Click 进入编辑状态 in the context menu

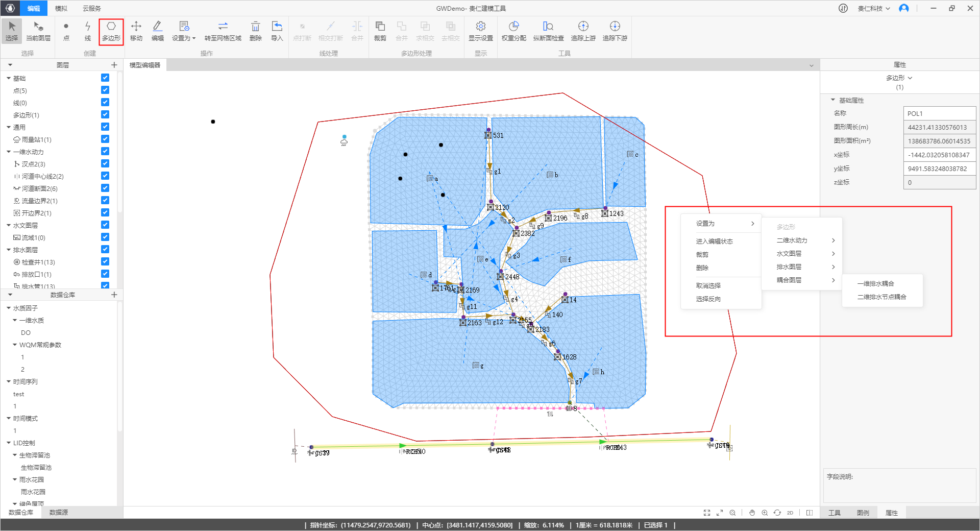714,242
